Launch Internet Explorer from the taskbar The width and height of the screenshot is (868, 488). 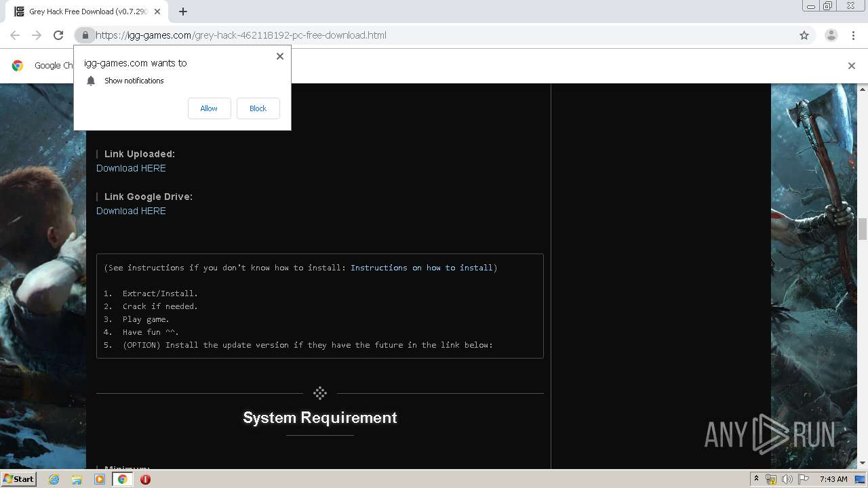(54, 479)
